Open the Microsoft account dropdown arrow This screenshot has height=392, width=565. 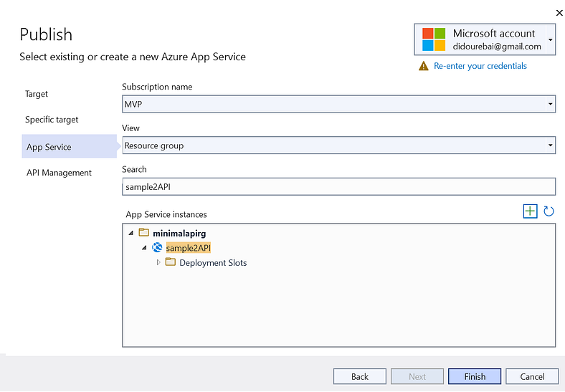coord(550,39)
